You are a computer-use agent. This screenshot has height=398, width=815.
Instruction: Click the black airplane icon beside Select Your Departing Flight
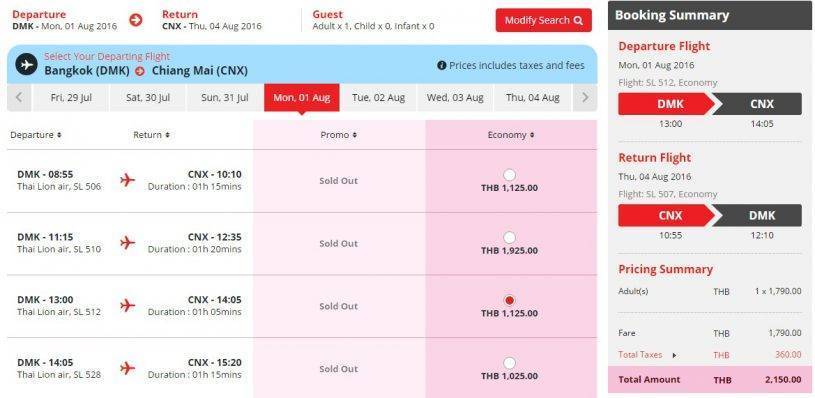(27, 64)
